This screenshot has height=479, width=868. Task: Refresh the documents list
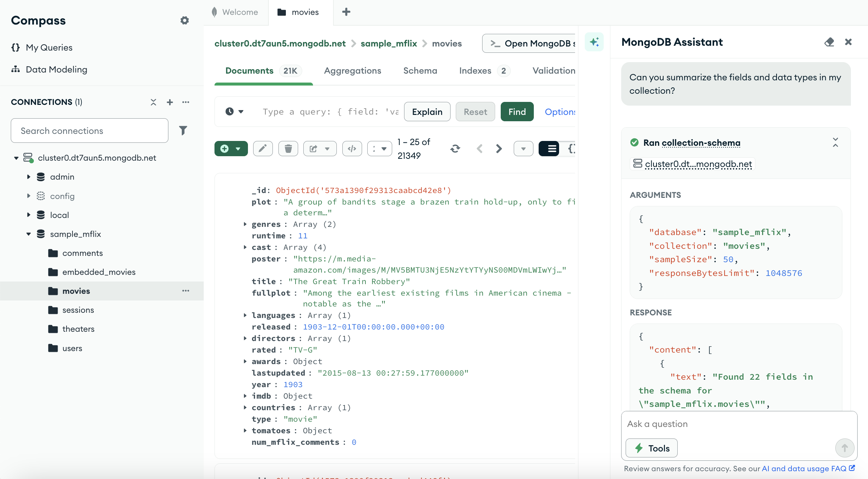tap(455, 149)
